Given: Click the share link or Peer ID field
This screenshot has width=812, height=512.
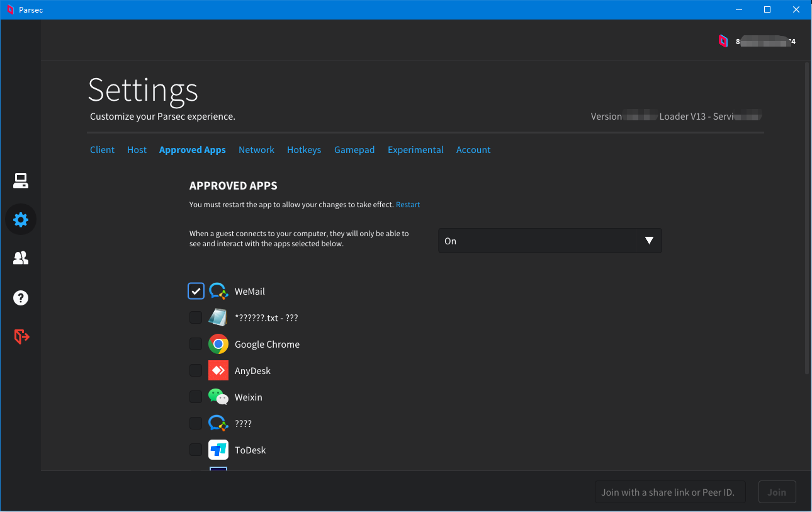Looking at the screenshot, I should coord(670,492).
